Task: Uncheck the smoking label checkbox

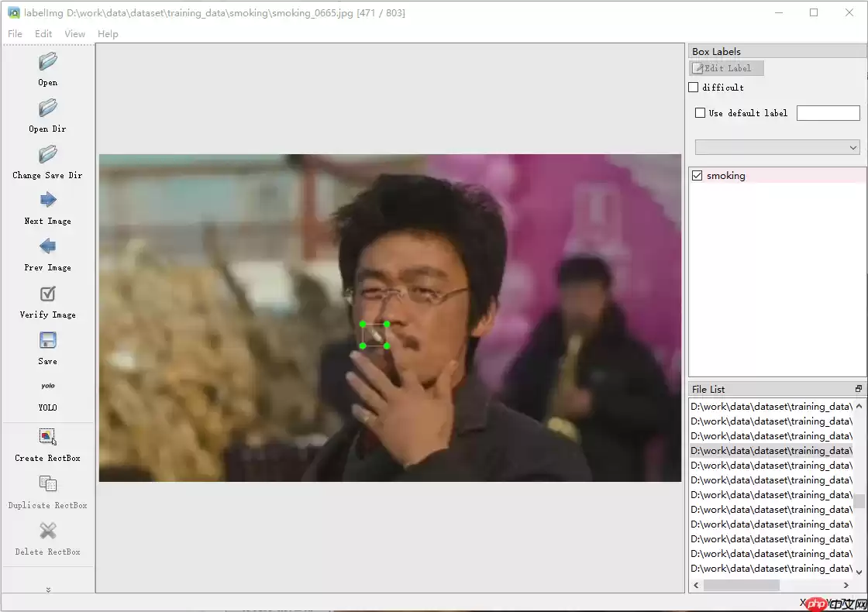Action: point(697,176)
